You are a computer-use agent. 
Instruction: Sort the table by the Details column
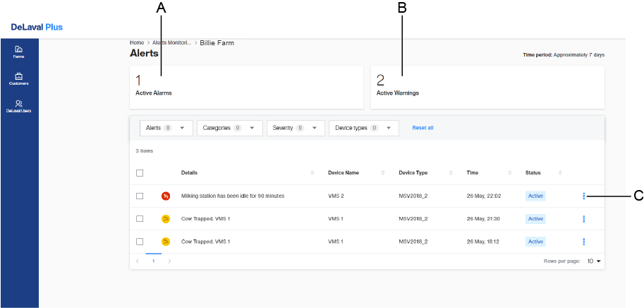[x=312, y=173]
